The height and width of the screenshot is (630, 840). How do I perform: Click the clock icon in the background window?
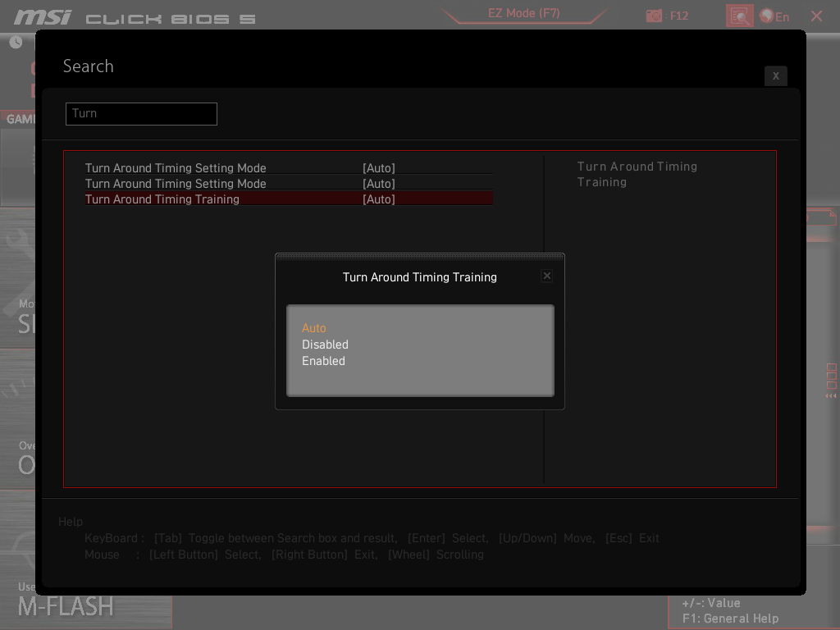tap(16, 42)
